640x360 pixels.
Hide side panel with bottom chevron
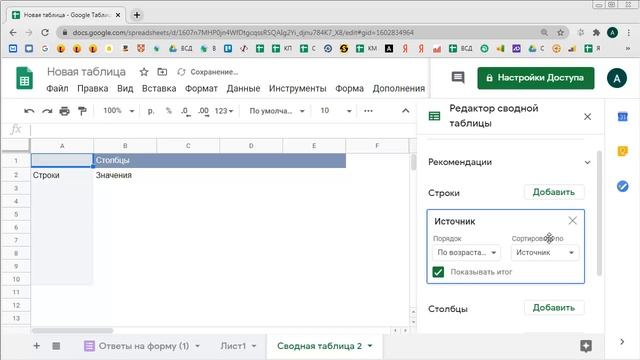pyautogui.click(x=622, y=342)
